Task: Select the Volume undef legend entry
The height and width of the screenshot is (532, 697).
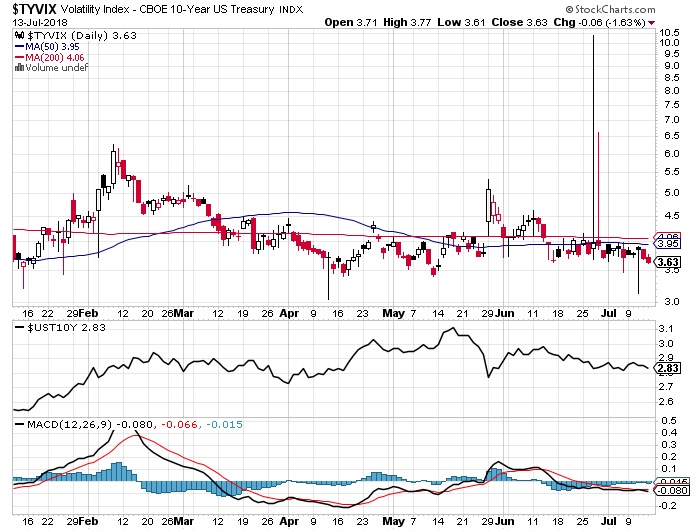Action: 56,68
